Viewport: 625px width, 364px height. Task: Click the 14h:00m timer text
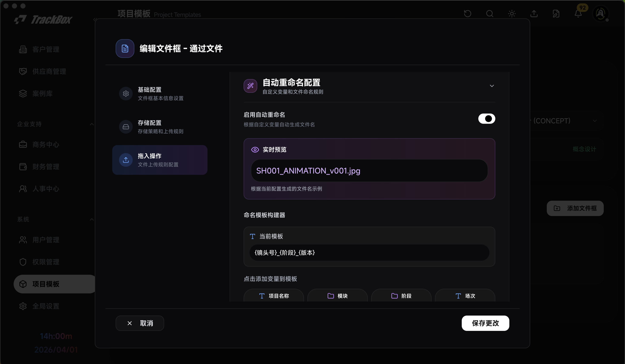(x=56, y=336)
